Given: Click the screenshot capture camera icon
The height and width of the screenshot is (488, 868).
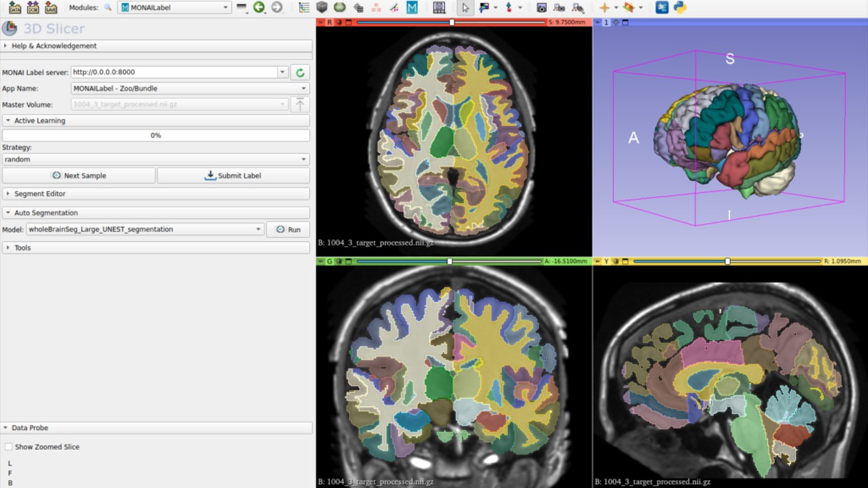Looking at the screenshot, I should pyautogui.click(x=541, y=7).
